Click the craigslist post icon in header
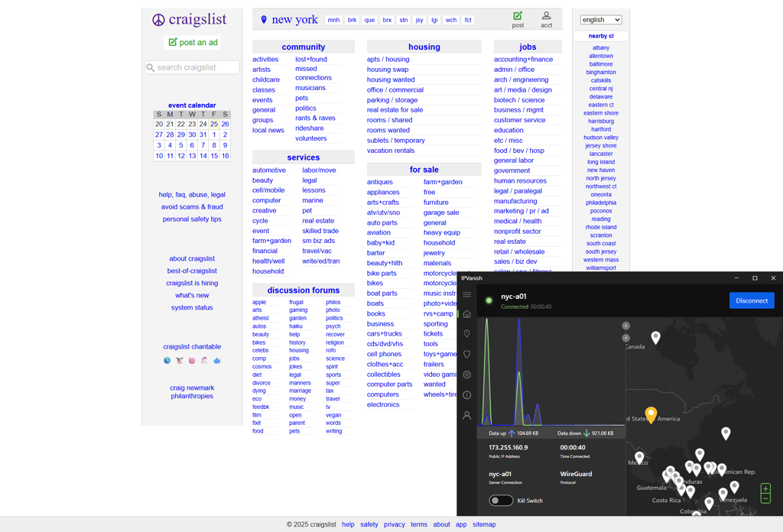This screenshot has height=532, width=783. tap(518, 15)
